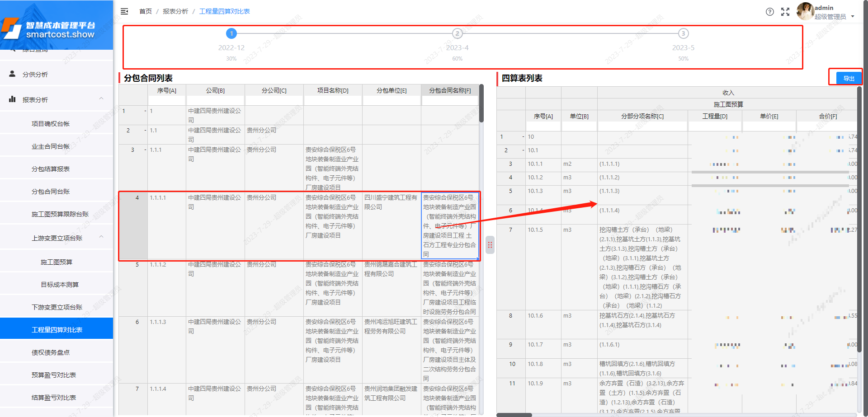Collapse the 报表分析 menu section

pyautogui.click(x=101, y=99)
